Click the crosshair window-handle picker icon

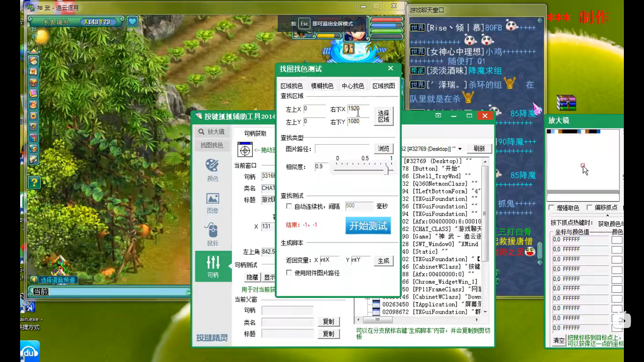pos(245,150)
